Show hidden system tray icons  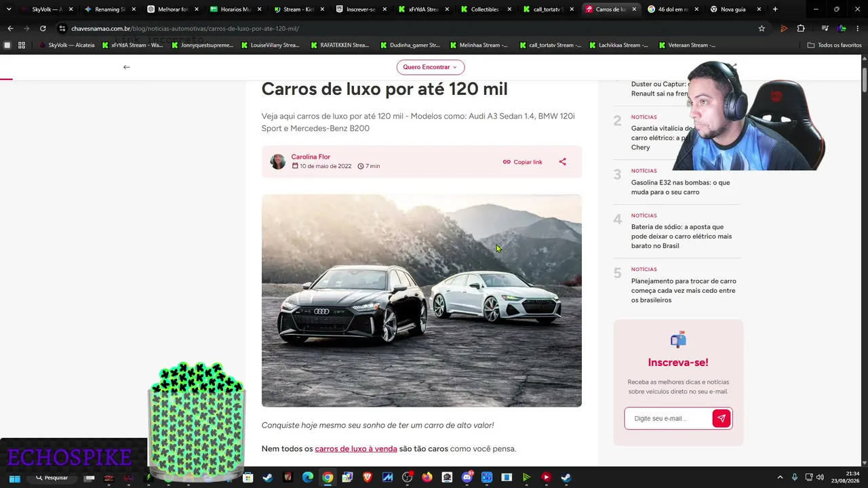(x=780, y=478)
